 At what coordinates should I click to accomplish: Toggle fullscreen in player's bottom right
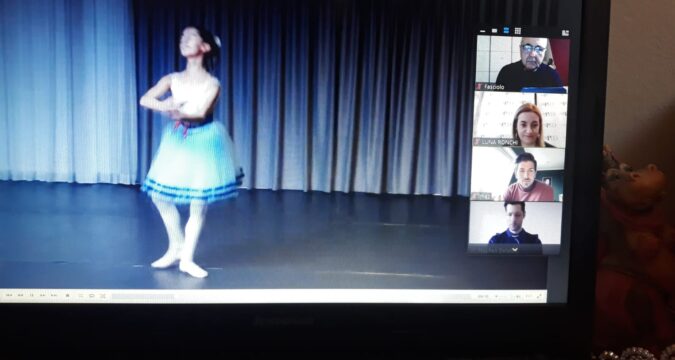539,296
